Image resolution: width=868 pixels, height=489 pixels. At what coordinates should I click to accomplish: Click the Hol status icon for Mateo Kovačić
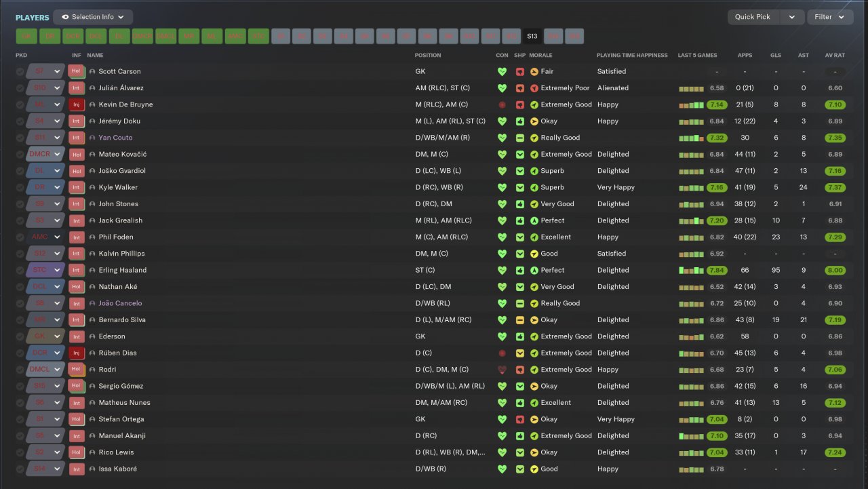77,155
